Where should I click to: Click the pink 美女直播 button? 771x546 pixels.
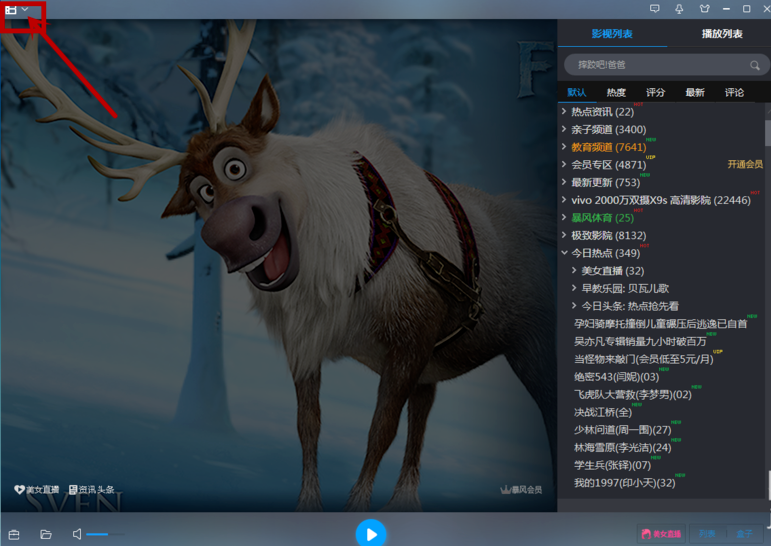661,534
